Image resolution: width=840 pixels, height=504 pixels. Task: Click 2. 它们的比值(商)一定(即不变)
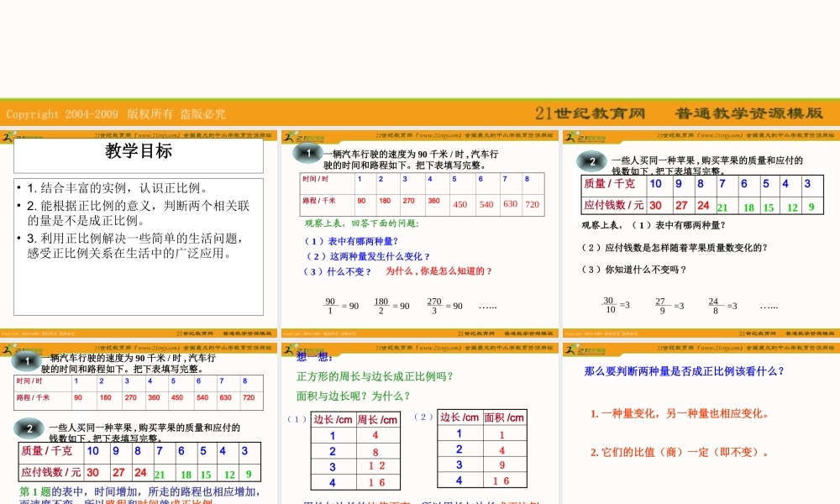pos(680,452)
